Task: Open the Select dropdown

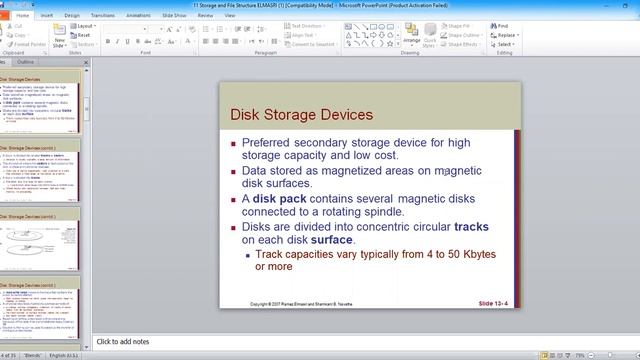Action: click(502, 44)
